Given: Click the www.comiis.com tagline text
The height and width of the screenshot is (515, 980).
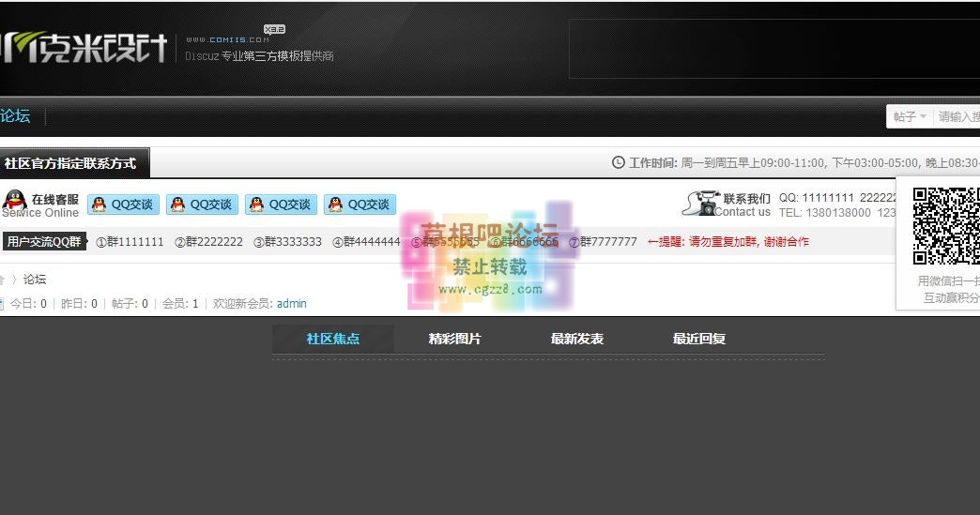Looking at the screenshot, I should (x=227, y=39).
